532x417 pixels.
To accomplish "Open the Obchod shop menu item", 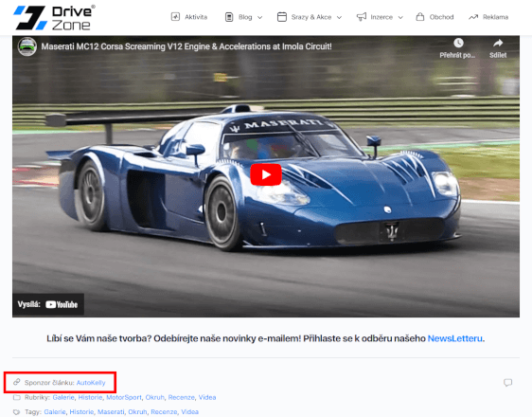I will point(441,17).
